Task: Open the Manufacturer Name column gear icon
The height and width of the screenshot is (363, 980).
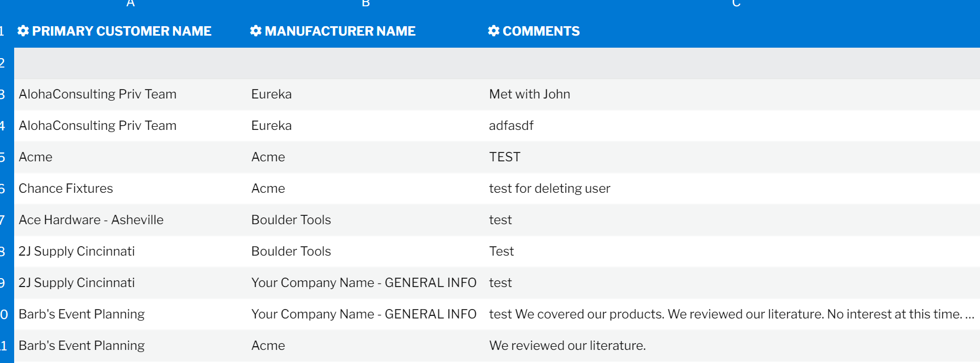Action: click(x=256, y=31)
